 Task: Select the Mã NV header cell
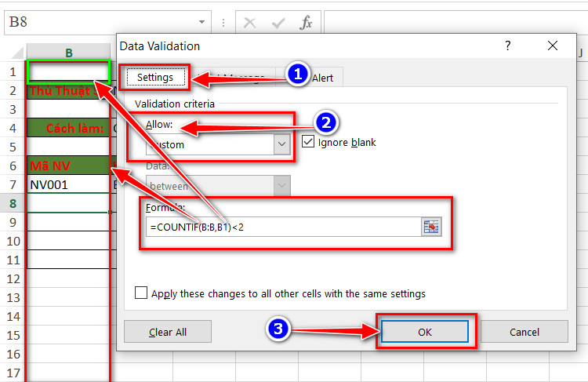click(69, 166)
